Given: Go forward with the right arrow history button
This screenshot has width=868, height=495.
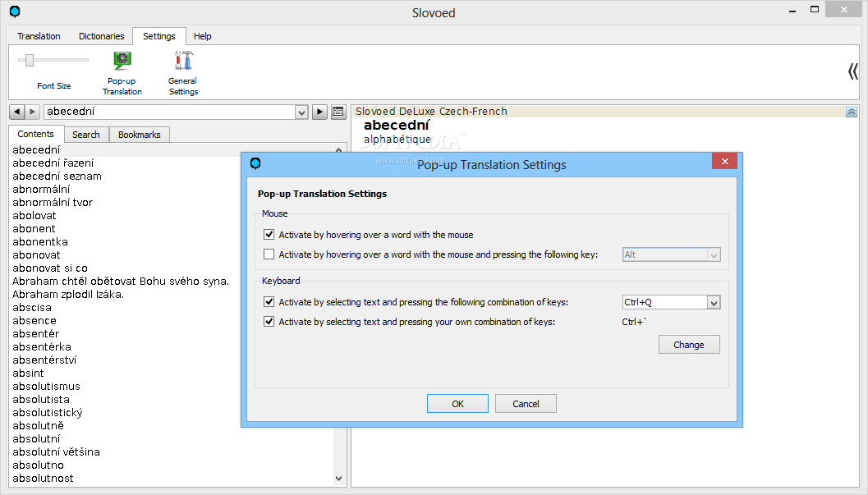Looking at the screenshot, I should (x=33, y=112).
